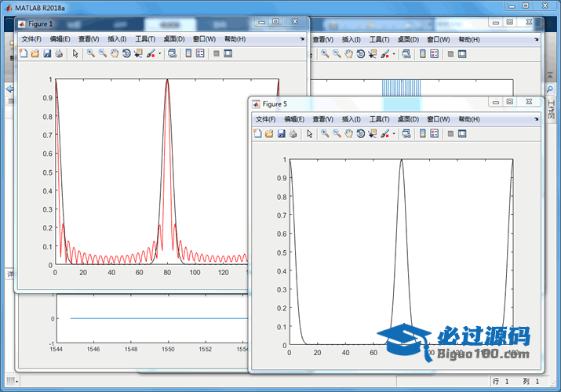Image resolution: width=561 pixels, height=392 pixels.
Task: Select Pan hand tool in Figure 5
Action: coord(349,133)
